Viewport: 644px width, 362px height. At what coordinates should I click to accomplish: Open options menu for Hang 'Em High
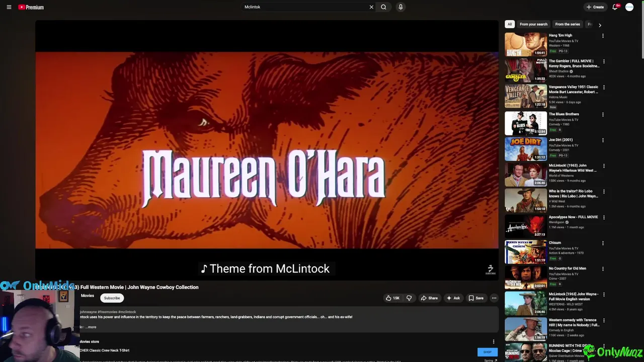603,36
